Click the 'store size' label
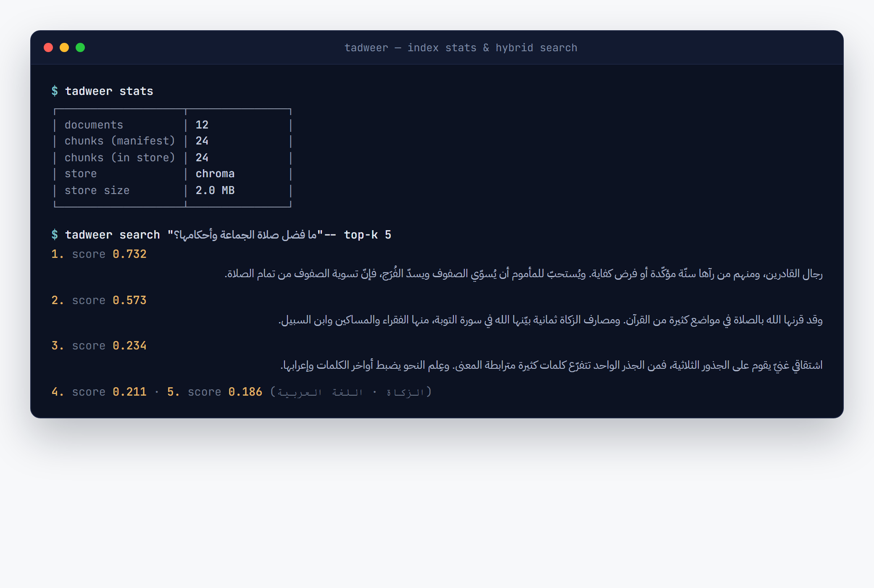 coord(97,190)
